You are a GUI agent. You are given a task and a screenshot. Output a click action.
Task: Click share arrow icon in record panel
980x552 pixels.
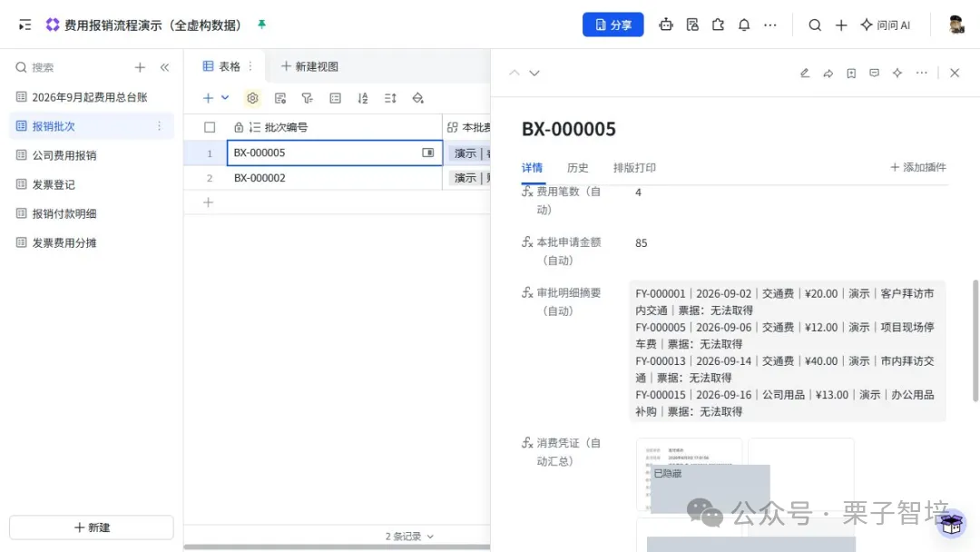(x=828, y=74)
